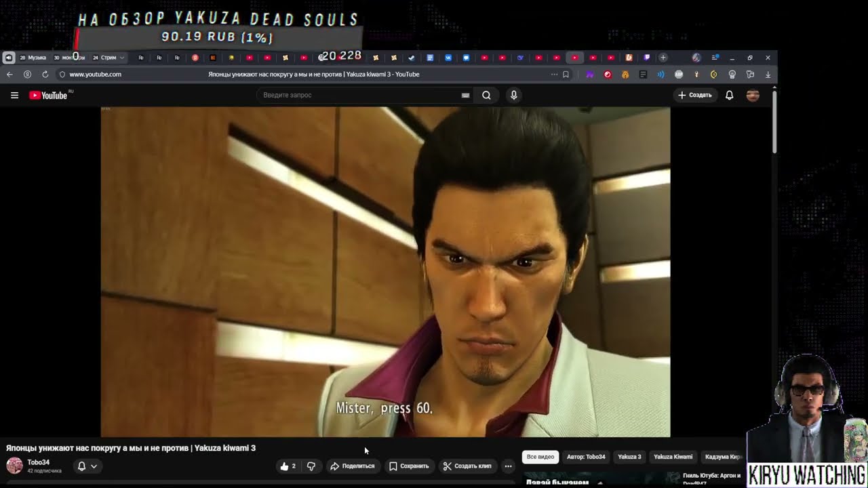
Task: Click the page vertical scrollbar
Action: [774, 121]
